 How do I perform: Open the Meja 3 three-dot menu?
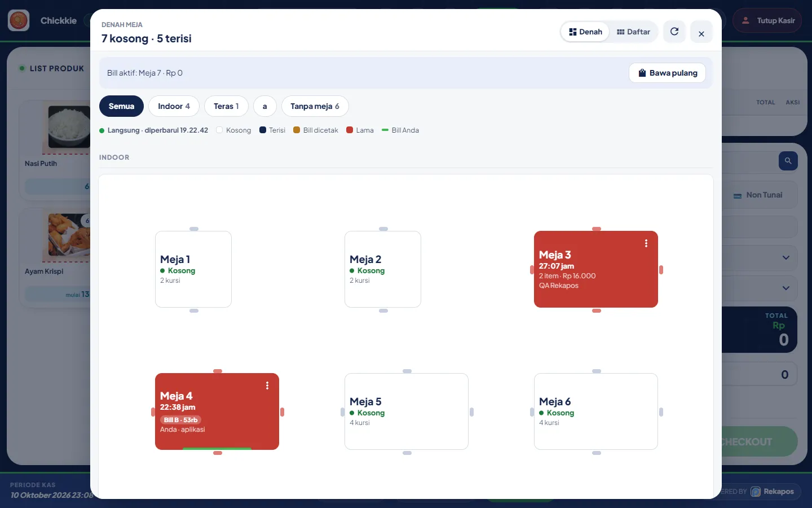click(x=646, y=243)
